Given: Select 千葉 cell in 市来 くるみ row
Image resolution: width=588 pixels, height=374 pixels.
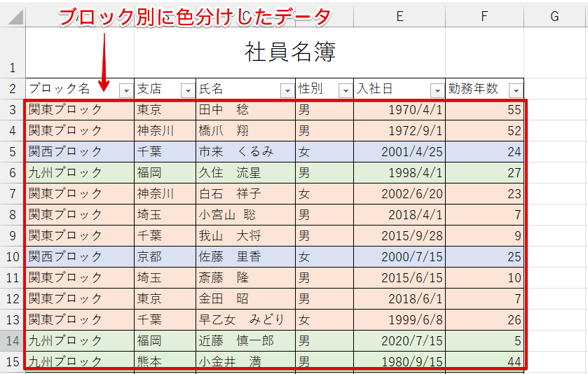Looking at the screenshot, I should [x=165, y=152].
